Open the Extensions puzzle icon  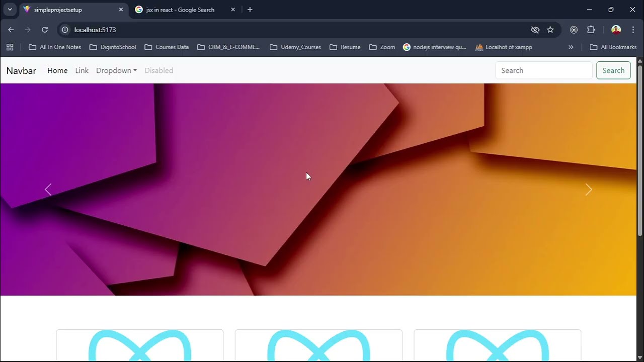591,30
